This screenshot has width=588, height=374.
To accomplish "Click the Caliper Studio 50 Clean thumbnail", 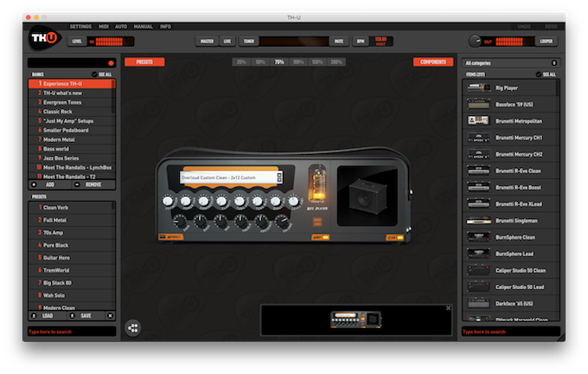I will pyautogui.click(x=478, y=270).
